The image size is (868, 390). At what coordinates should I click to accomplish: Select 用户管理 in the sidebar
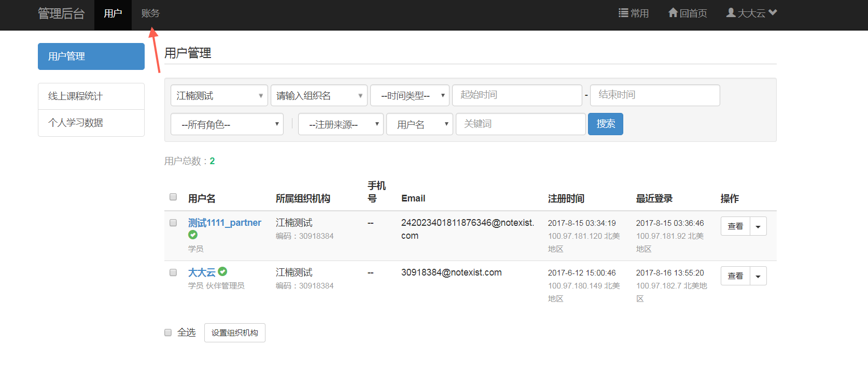pos(91,56)
